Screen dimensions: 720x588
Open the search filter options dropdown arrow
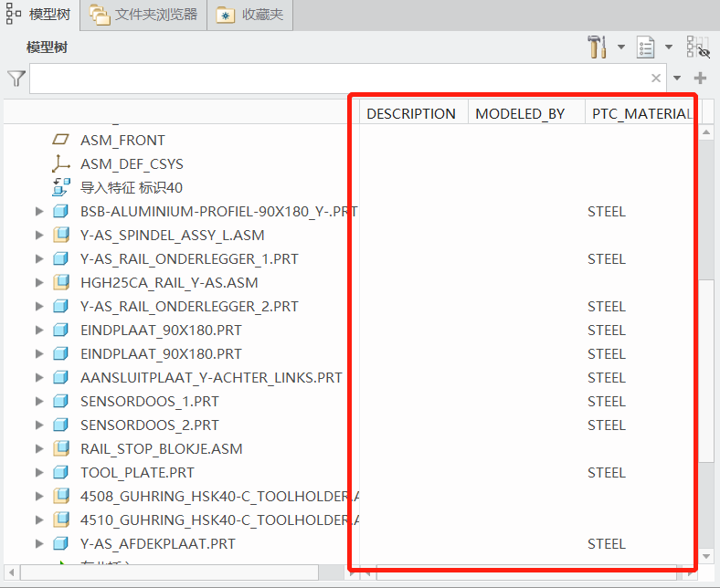coord(677,79)
